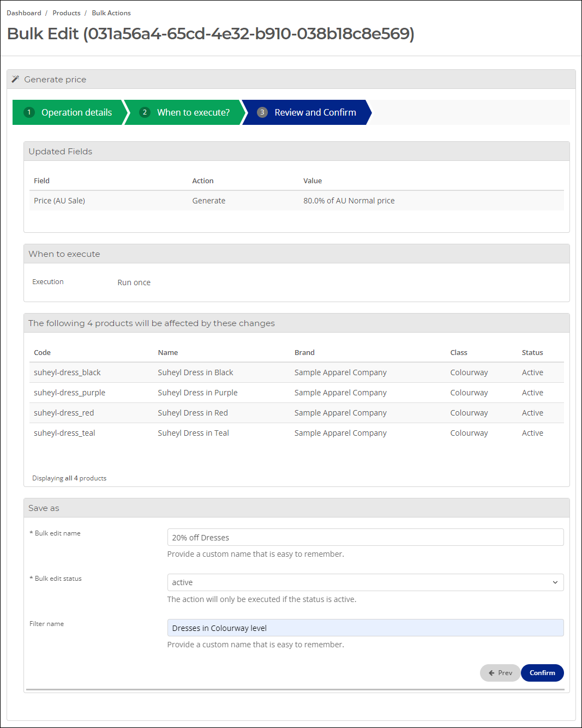Screen dimensions: 582x728
Task: Click the Class column header
Action: (459, 353)
